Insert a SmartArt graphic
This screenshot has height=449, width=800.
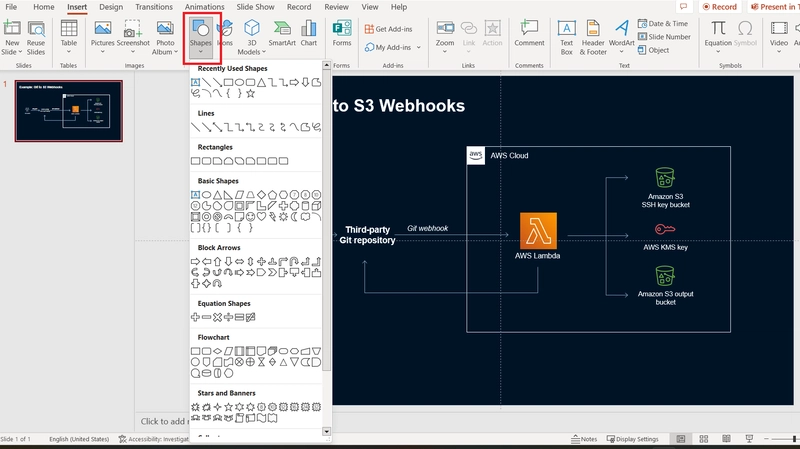[x=282, y=34]
